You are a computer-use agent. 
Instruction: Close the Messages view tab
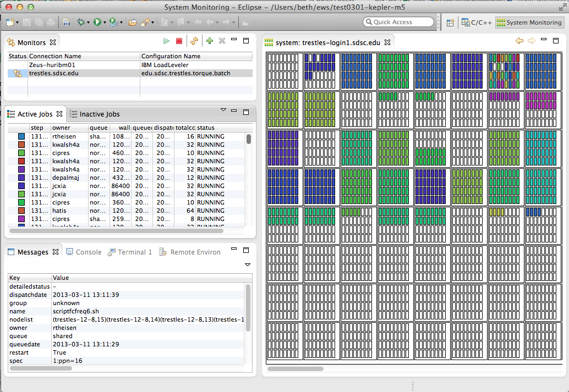tap(56, 252)
